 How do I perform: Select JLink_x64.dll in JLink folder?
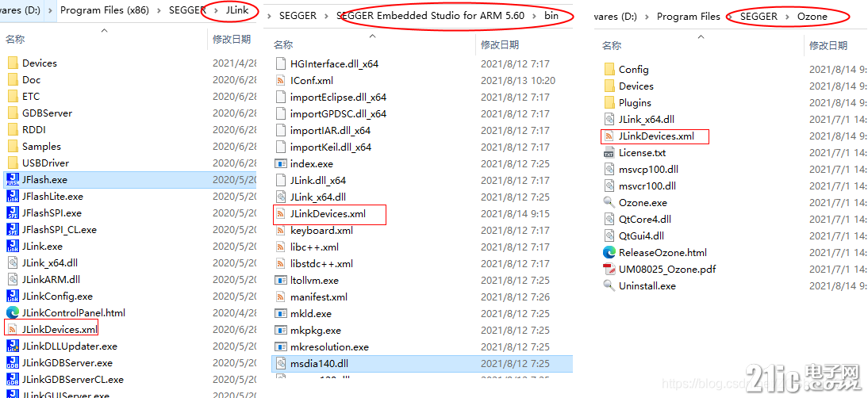[50, 263]
